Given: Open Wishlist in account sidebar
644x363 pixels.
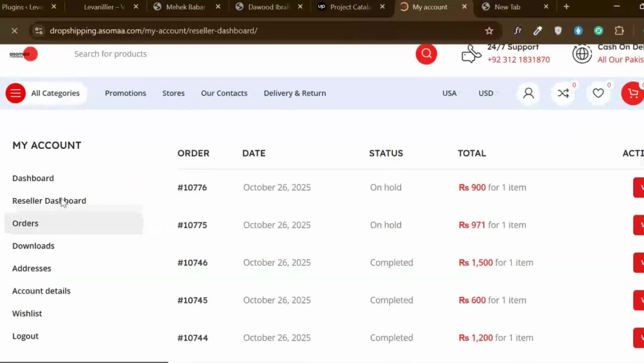Looking at the screenshot, I should coord(27,313).
